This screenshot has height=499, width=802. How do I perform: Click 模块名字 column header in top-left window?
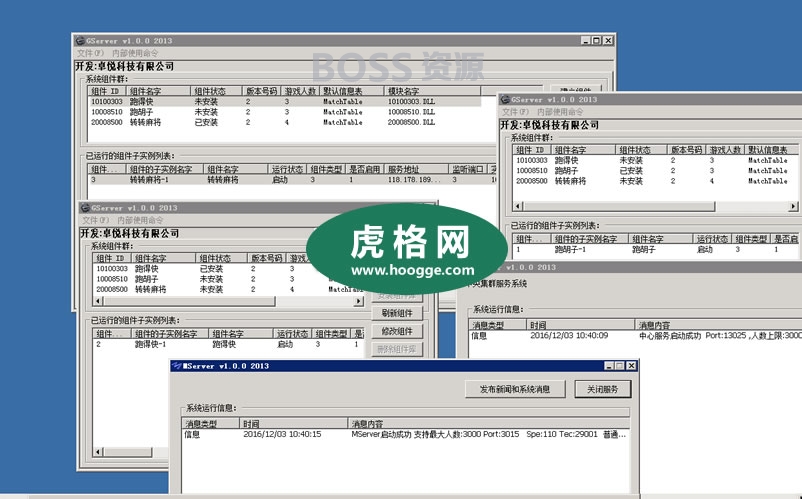coord(432,91)
